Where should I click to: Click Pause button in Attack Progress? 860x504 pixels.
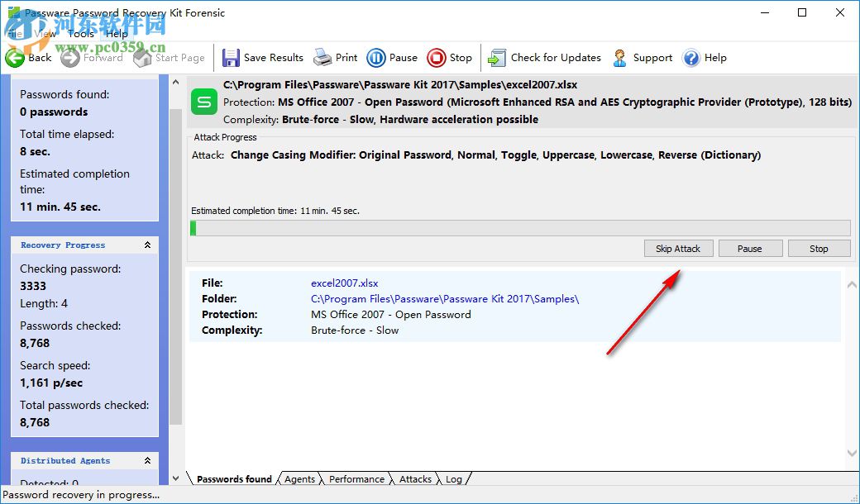pos(750,248)
